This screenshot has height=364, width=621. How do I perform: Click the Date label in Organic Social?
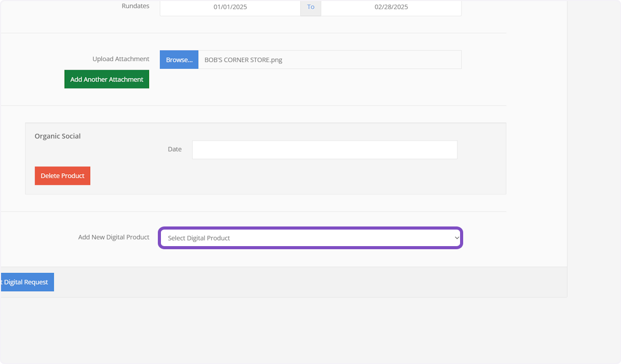coord(174,149)
